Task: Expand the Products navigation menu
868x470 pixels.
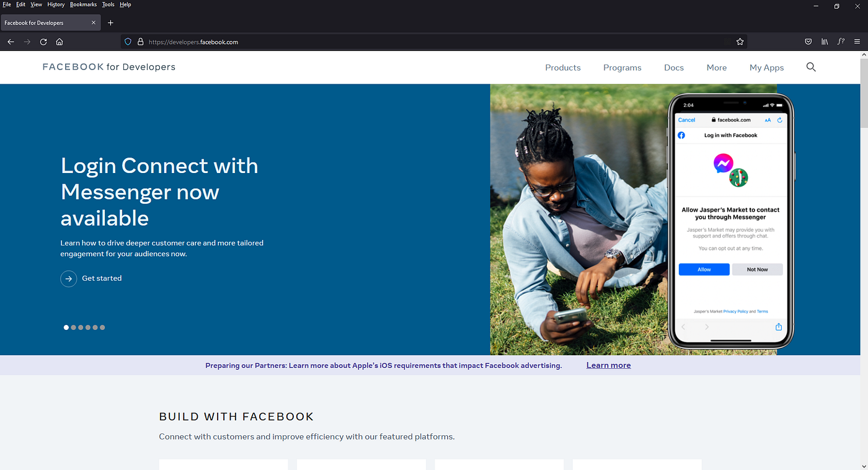Action: point(563,68)
